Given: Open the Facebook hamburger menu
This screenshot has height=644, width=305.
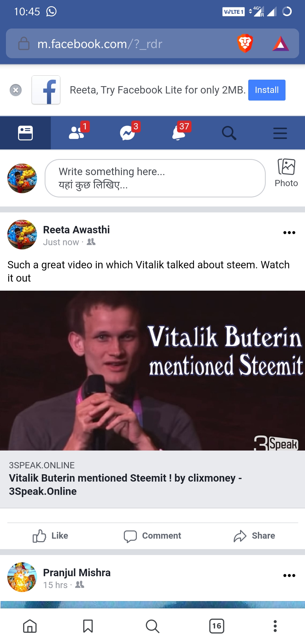Looking at the screenshot, I should coord(280,133).
